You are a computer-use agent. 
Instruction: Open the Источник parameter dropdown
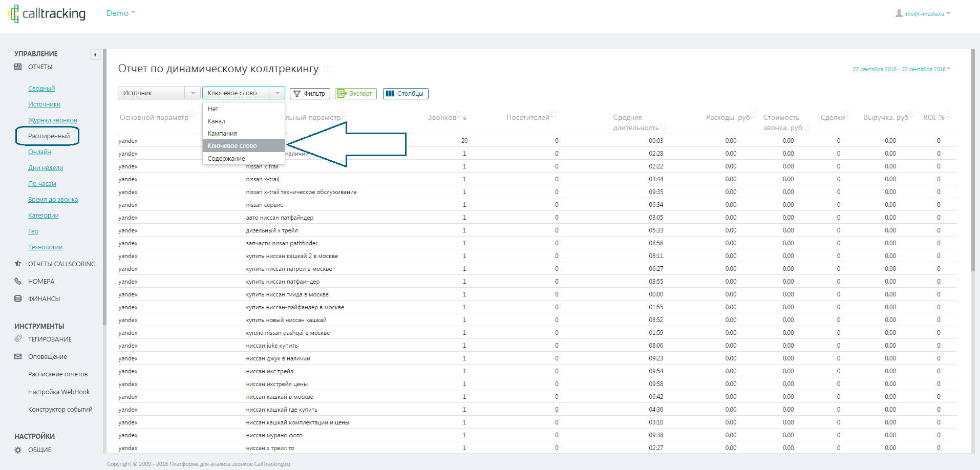(x=159, y=93)
